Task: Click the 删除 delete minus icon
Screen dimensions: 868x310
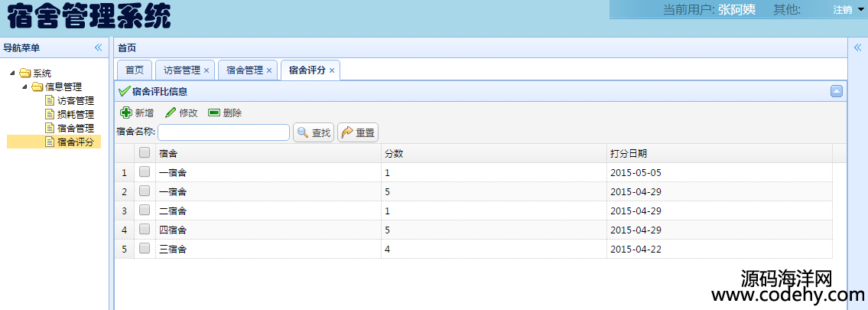Action: 214,113
